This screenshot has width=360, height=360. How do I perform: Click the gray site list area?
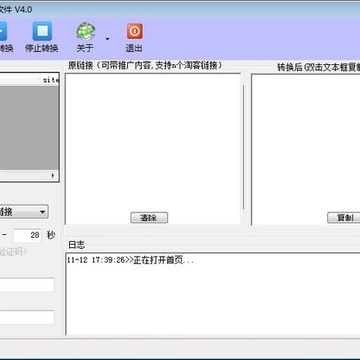click(29, 128)
